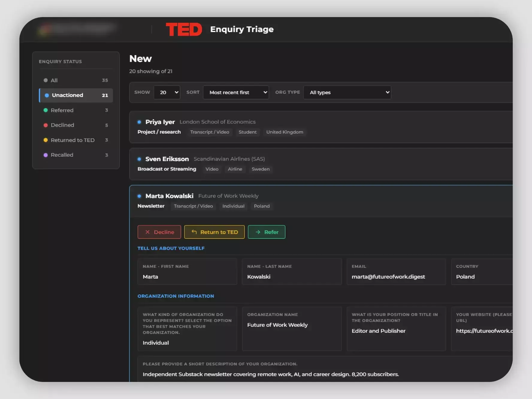Click the Organization Information heading
Viewport: 532px width, 399px height.
(176, 296)
